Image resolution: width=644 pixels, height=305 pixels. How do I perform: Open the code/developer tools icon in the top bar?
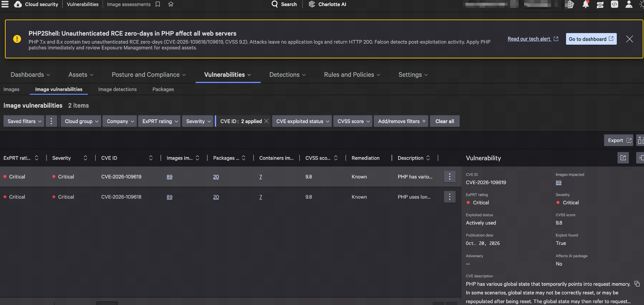pyautogui.click(x=614, y=4)
